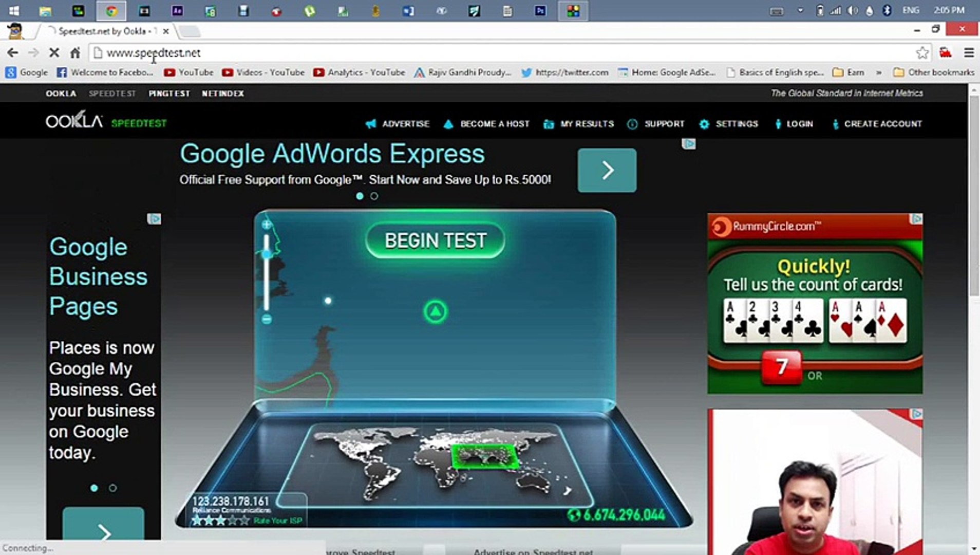
Task: Open Speedtest Settings
Action: tap(737, 124)
